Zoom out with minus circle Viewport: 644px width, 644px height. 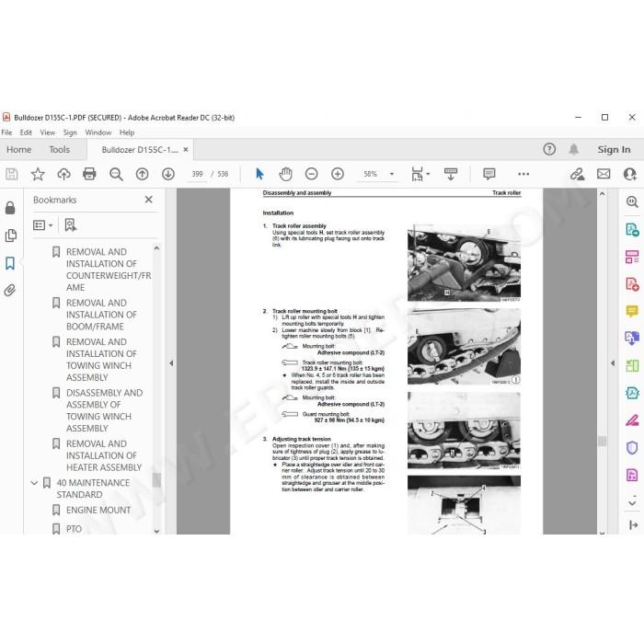[x=311, y=174]
